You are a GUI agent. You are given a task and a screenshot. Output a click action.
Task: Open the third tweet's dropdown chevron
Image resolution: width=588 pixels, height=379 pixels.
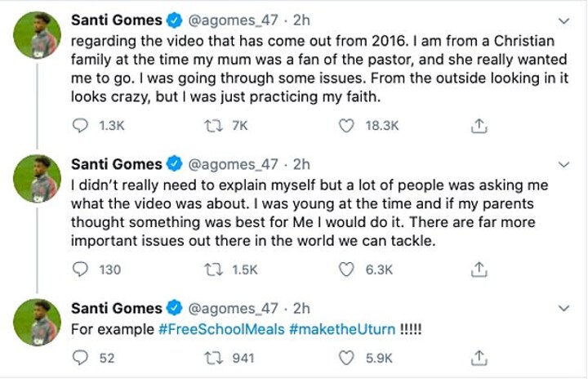click(563, 308)
